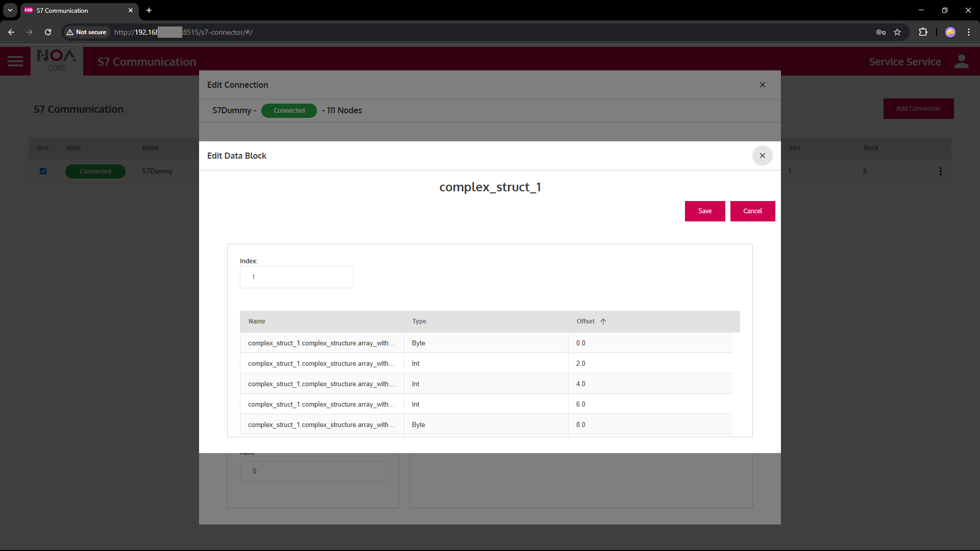Reload the browser page

pyautogui.click(x=48, y=32)
